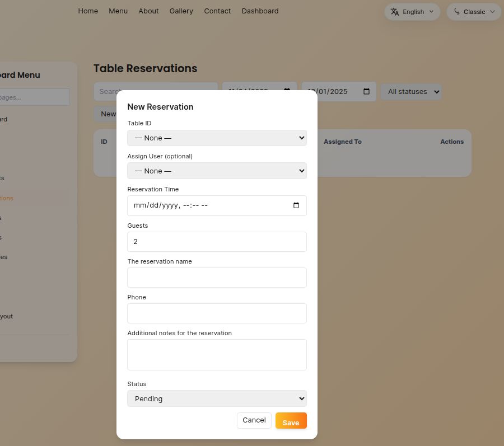Go to the Home menu item
This screenshot has width=504, height=446.
pyautogui.click(x=88, y=11)
